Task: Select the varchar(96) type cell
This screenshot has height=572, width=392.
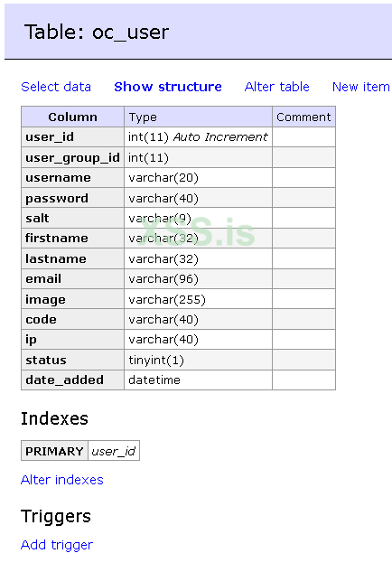Action: (x=198, y=278)
